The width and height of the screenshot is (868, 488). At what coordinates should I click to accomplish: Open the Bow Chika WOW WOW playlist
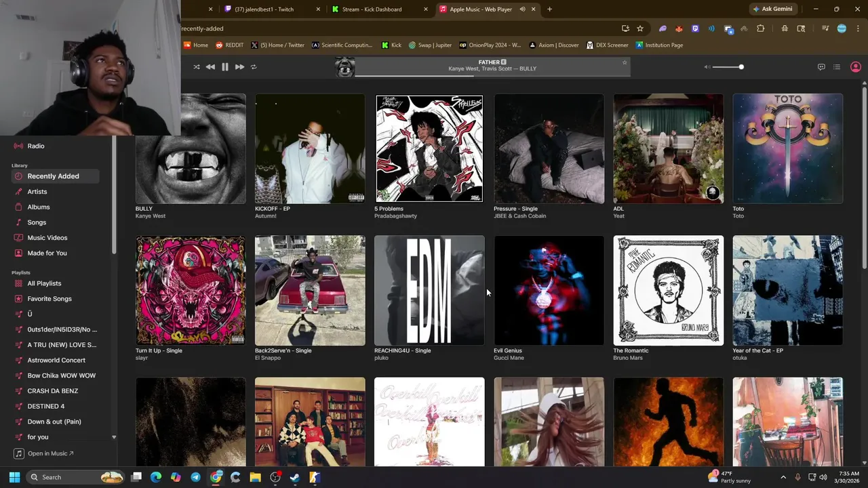point(61,375)
